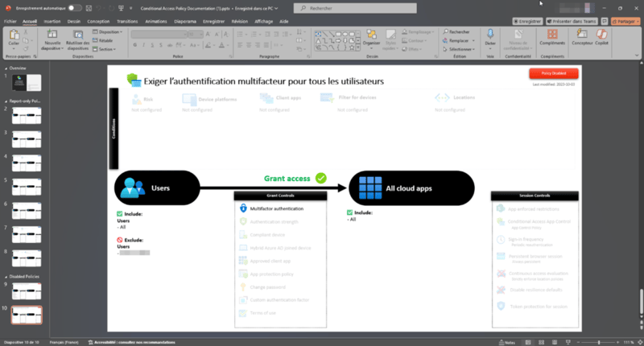Click the Rechercher search box in title bar

coord(350,7)
